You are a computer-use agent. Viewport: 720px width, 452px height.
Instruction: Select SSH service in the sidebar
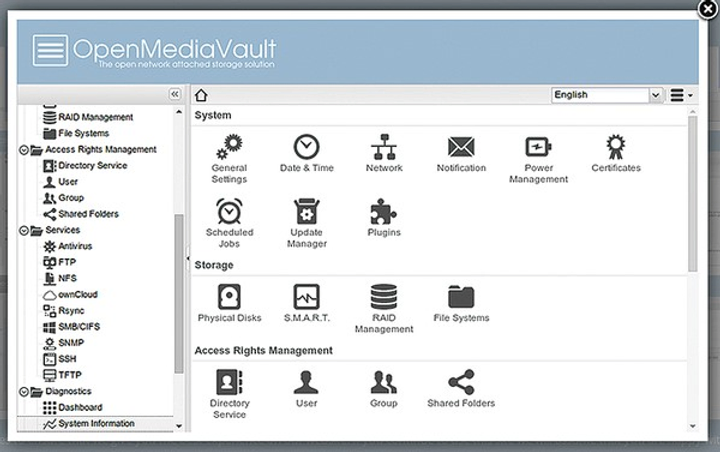pos(60,359)
